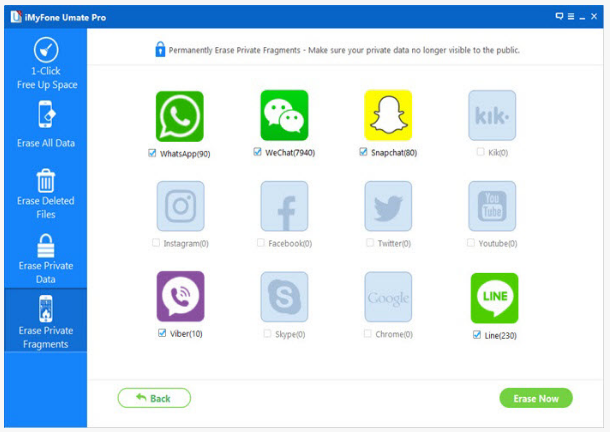Viewport: 610px width, 432px height.
Task: Switch to Erase Private Data label
Action: click(x=46, y=272)
